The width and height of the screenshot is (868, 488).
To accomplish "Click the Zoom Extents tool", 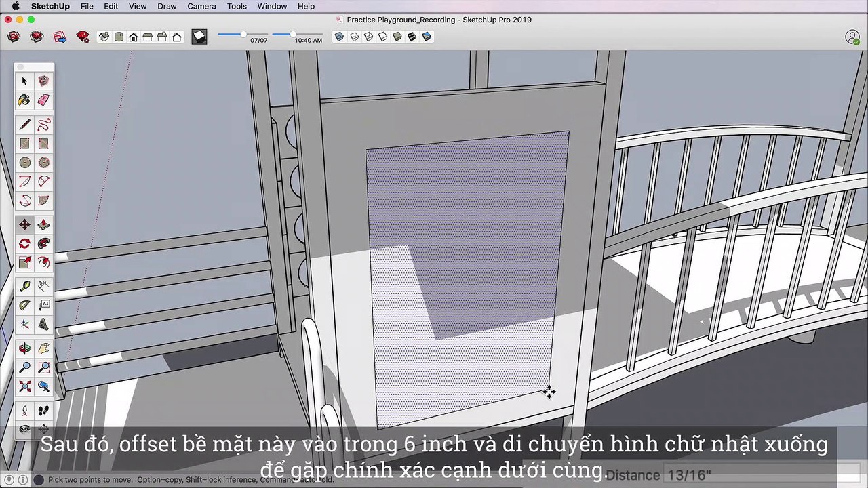I will [25, 386].
